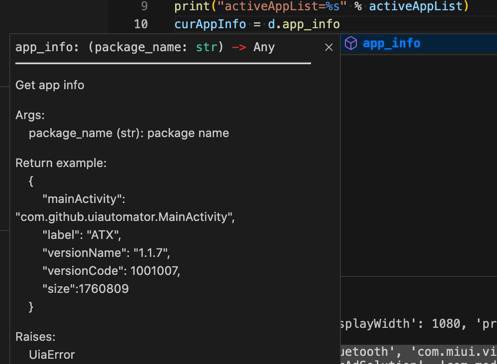Screen dimensions: 497x364
Task: Click UiaError under Raises
Action: coord(52,355)
